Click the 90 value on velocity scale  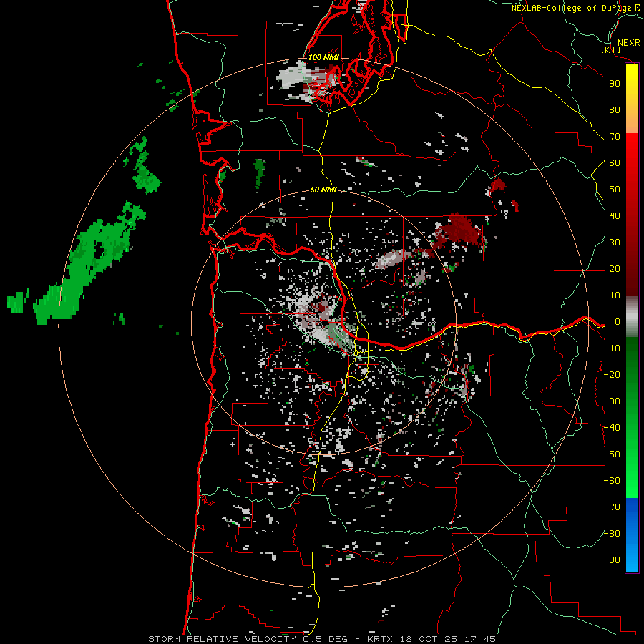click(615, 84)
